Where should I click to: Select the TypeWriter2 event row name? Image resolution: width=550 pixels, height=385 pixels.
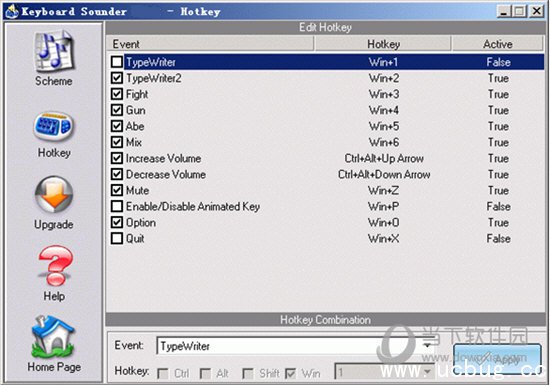[154, 78]
